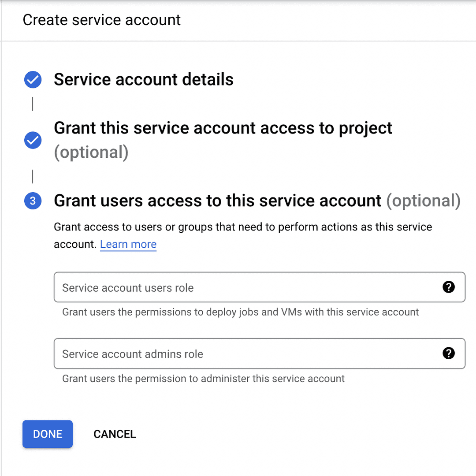Click inside the Service account users role field

(176, 287)
